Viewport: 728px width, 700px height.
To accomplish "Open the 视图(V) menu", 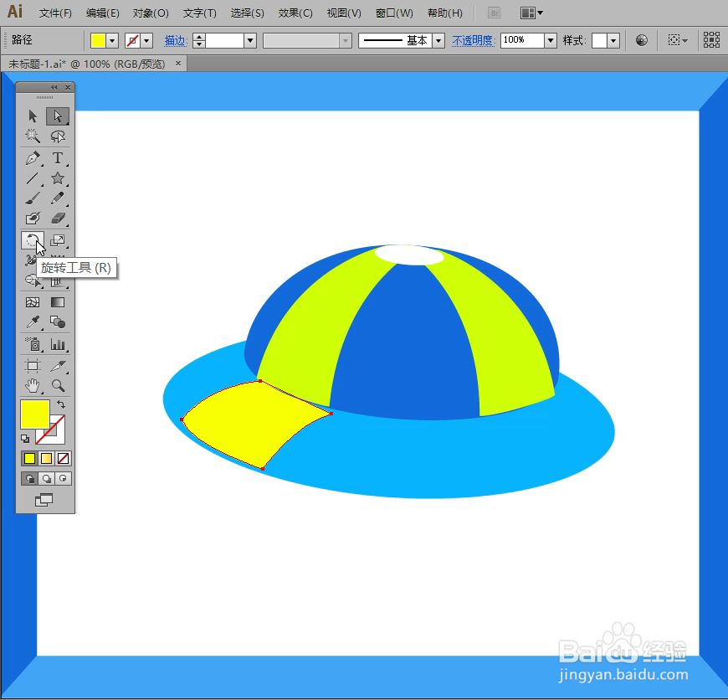I will pyautogui.click(x=344, y=13).
